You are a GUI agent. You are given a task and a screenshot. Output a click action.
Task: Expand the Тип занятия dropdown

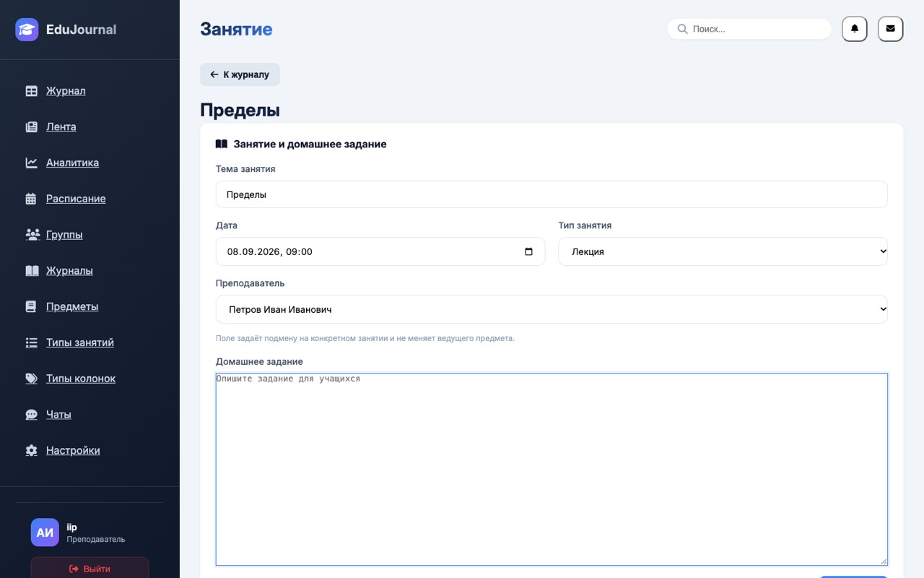pos(723,251)
